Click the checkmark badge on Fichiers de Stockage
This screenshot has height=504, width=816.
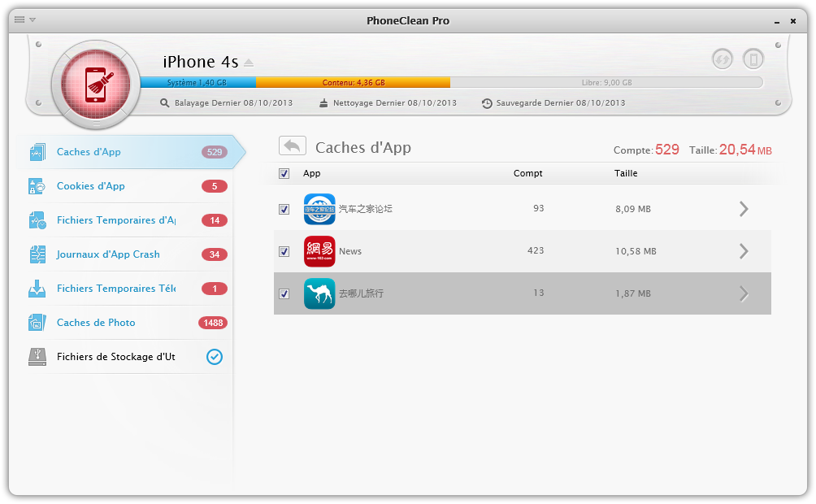coord(215,357)
